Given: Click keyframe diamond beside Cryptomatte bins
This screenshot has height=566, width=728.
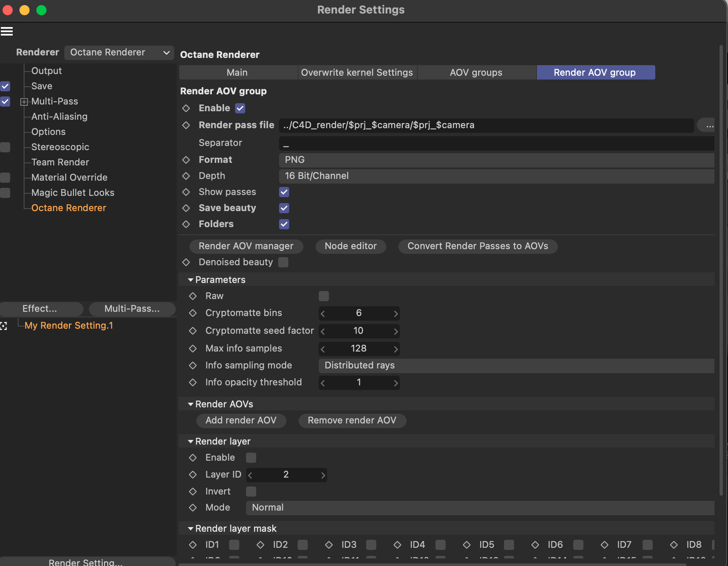Looking at the screenshot, I should pos(193,313).
